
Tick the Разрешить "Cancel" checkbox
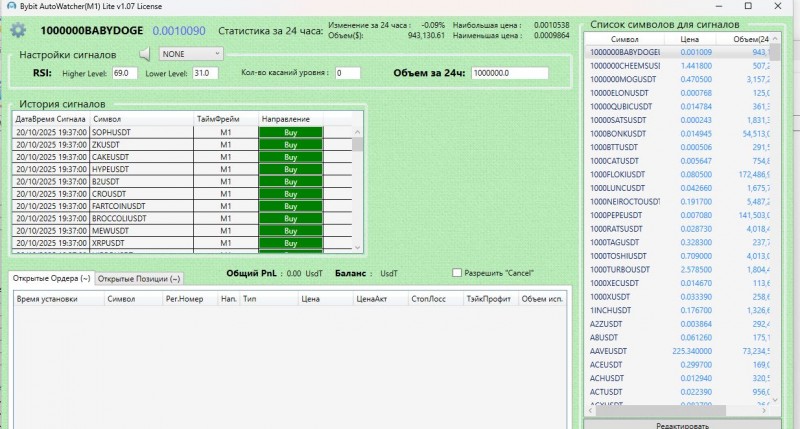click(457, 273)
